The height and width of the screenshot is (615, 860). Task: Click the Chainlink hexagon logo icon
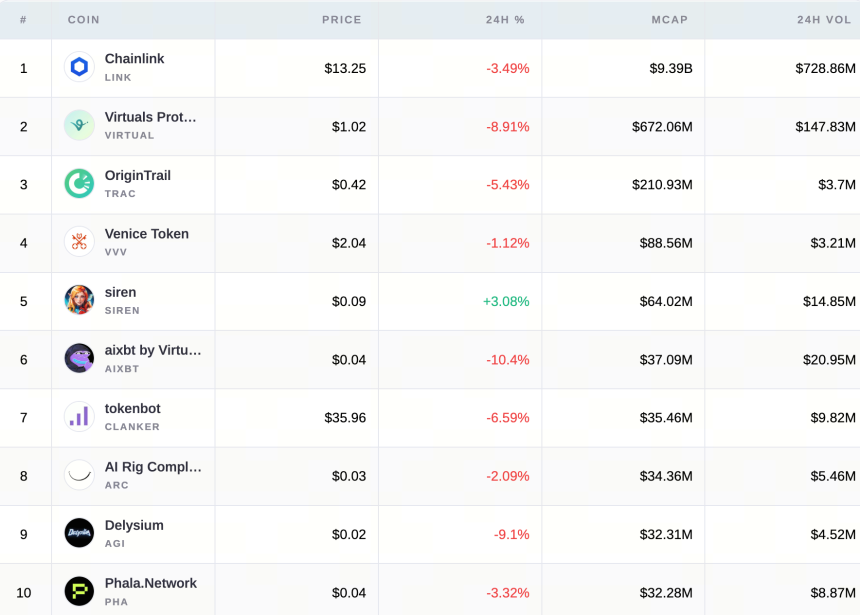[79, 67]
